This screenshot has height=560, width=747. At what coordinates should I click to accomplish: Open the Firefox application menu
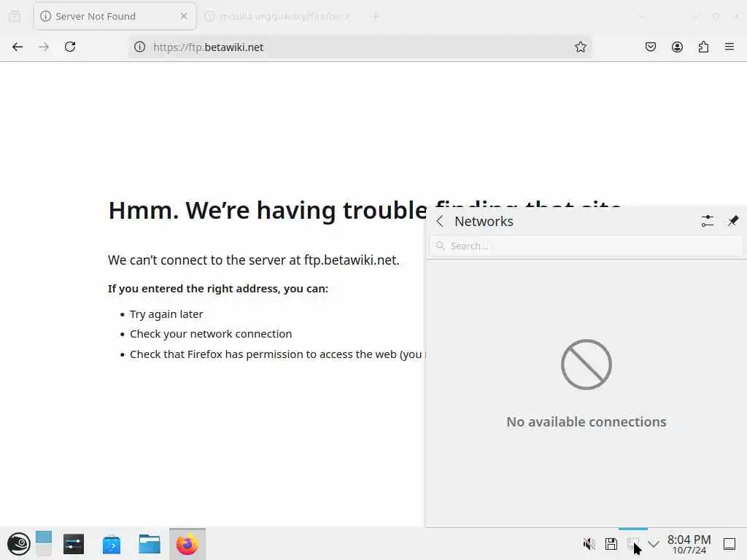point(729,47)
